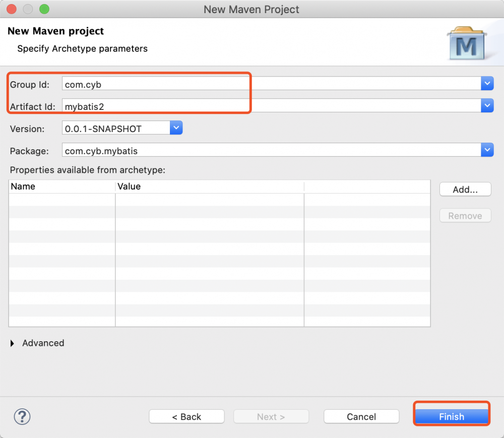504x438 pixels.
Task: Click the Maven M wizard icon
Action: pyautogui.click(x=466, y=43)
